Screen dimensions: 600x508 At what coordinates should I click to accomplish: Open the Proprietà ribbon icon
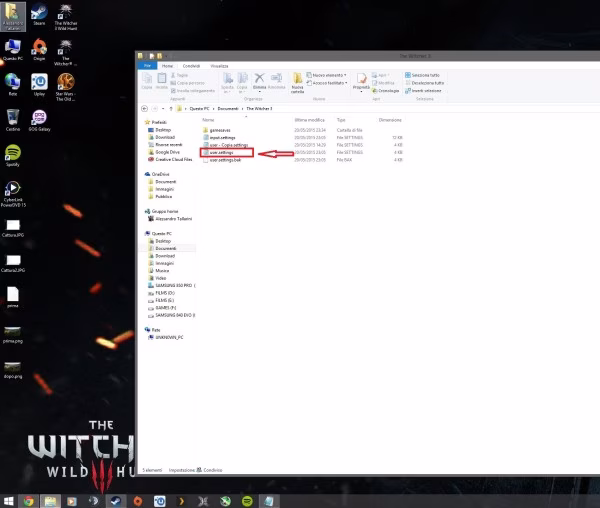361,82
